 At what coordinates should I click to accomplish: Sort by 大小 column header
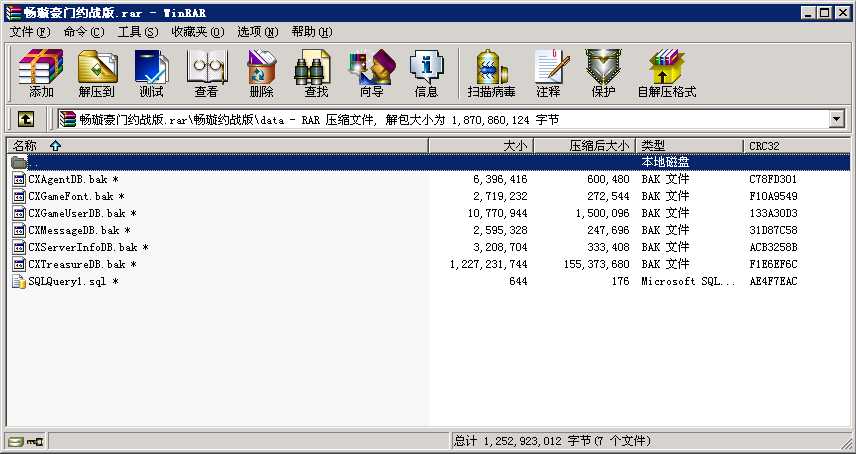click(481, 146)
